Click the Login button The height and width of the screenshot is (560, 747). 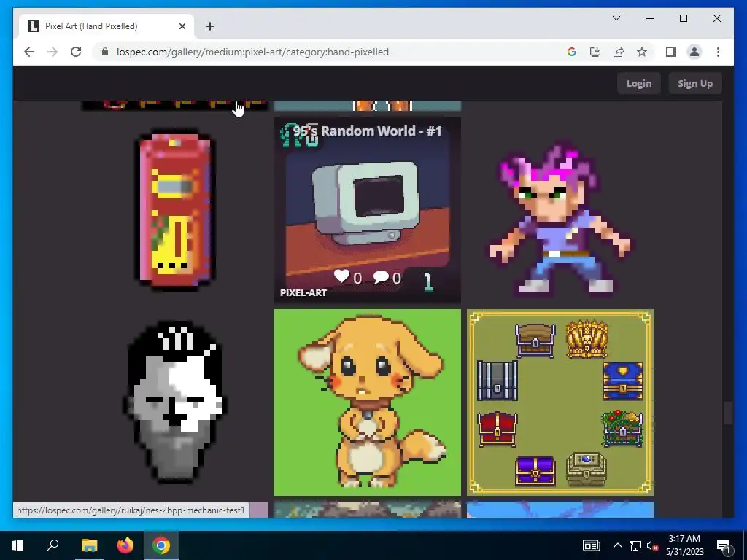tap(639, 83)
